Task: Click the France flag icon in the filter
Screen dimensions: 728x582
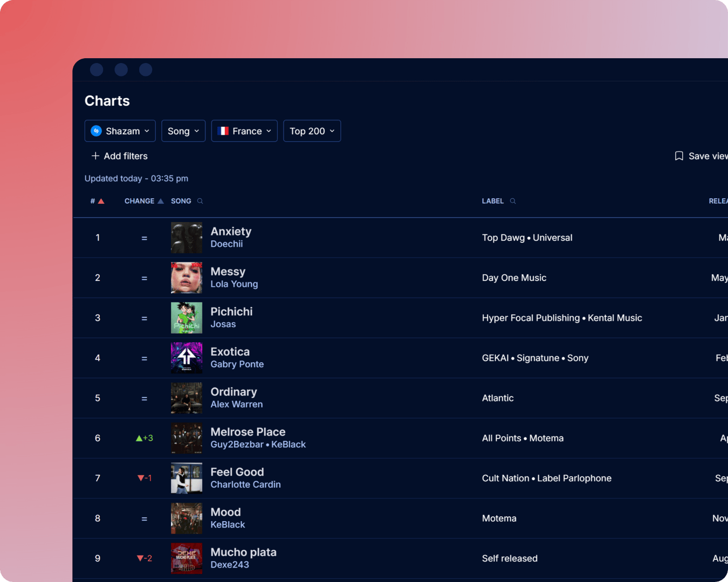Action: (223, 130)
